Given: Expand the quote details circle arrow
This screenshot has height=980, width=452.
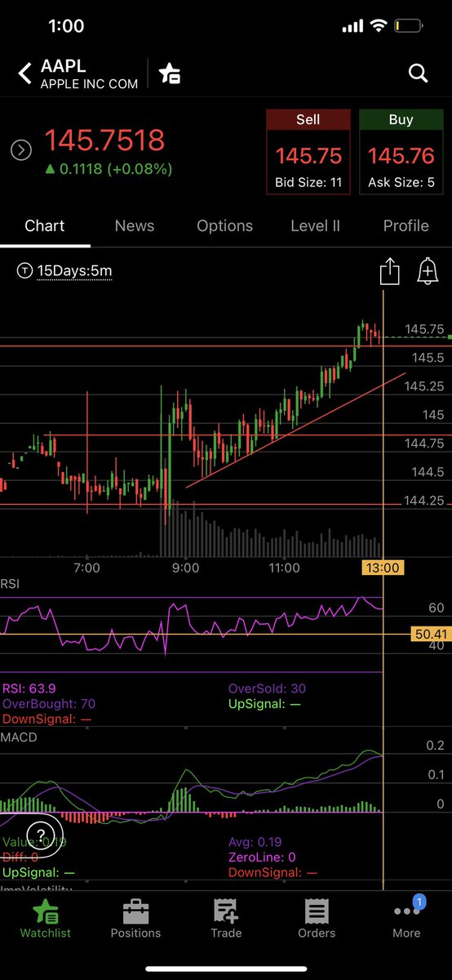Looking at the screenshot, I should click(x=20, y=150).
